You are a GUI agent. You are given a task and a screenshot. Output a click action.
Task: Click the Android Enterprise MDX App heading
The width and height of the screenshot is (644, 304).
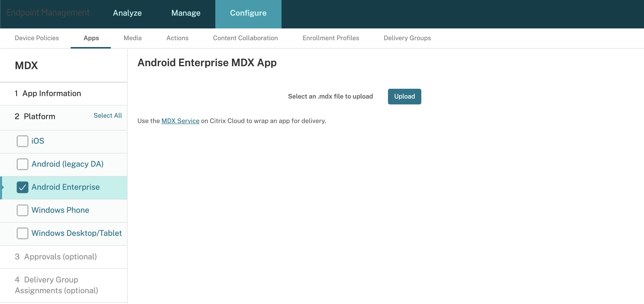coord(207,63)
